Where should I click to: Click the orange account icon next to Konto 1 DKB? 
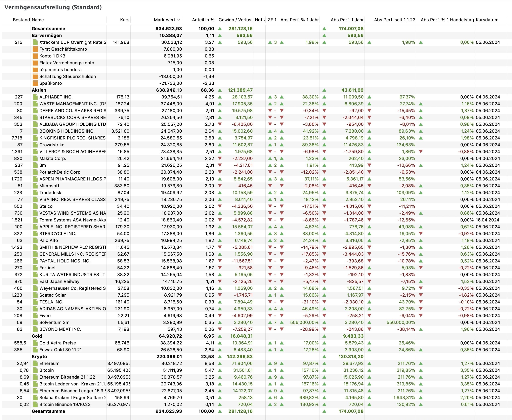click(35, 56)
